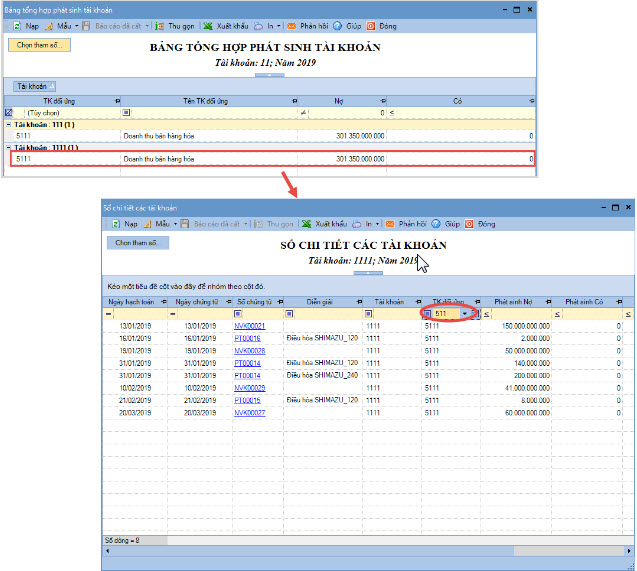Click Chọn tham số in Sổ chi tiết window
Viewport: 637px width, 571px height.
point(138,243)
